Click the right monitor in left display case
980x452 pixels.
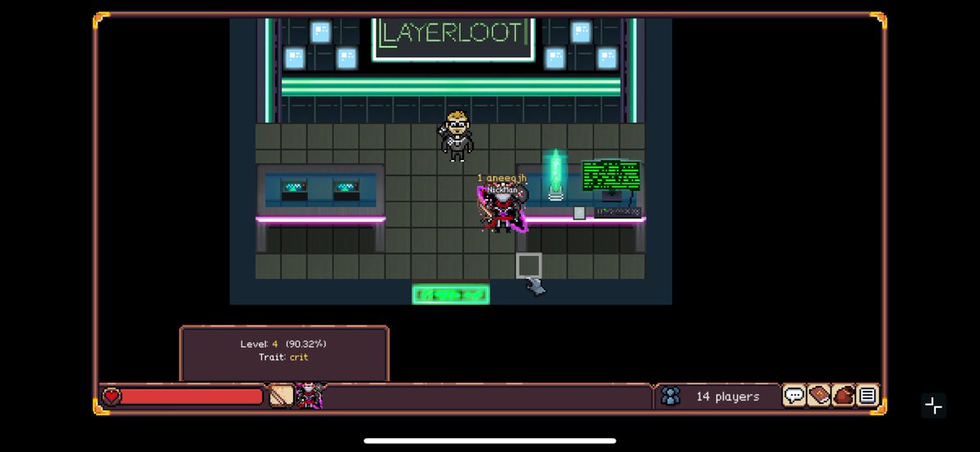(346, 189)
